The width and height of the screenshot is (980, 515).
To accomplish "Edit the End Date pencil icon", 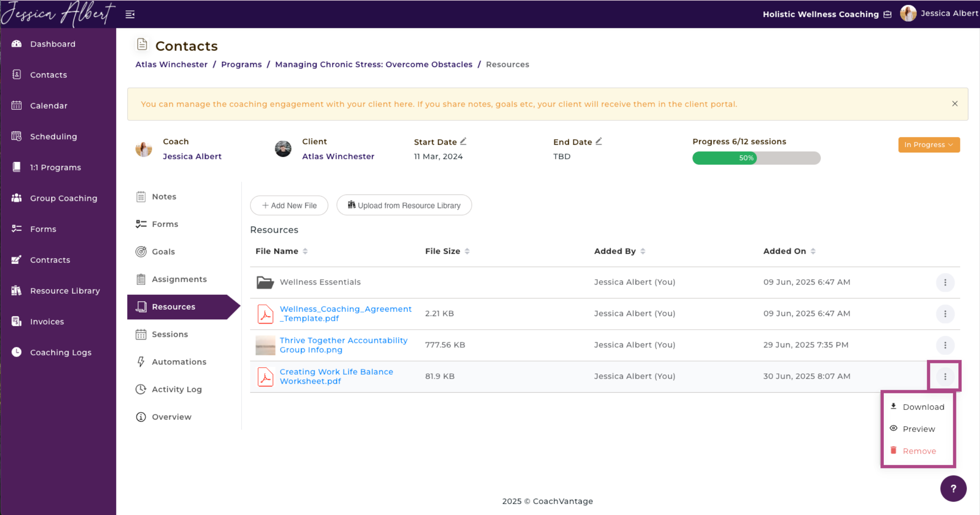I will (x=599, y=141).
